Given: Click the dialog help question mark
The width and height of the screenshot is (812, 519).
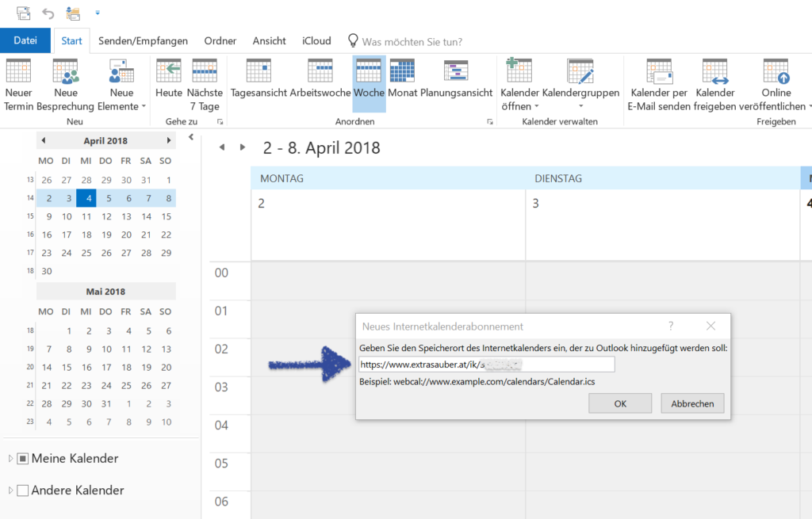Looking at the screenshot, I should pyautogui.click(x=671, y=326).
